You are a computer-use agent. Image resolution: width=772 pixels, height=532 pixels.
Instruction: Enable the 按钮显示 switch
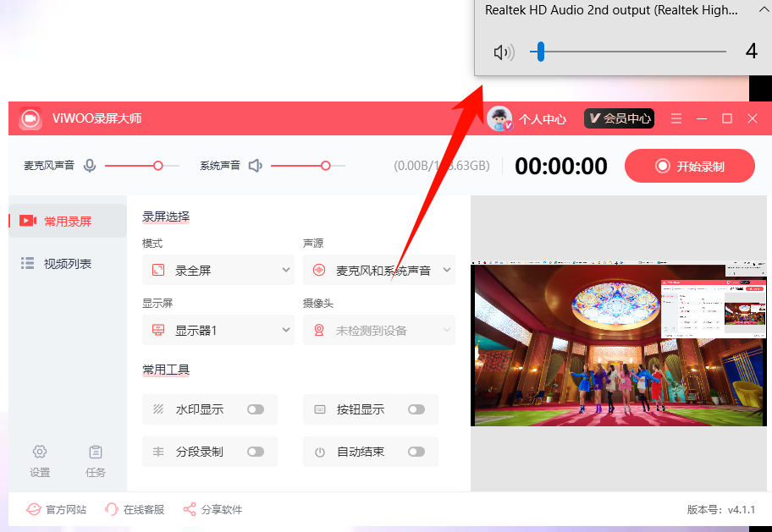click(416, 409)
